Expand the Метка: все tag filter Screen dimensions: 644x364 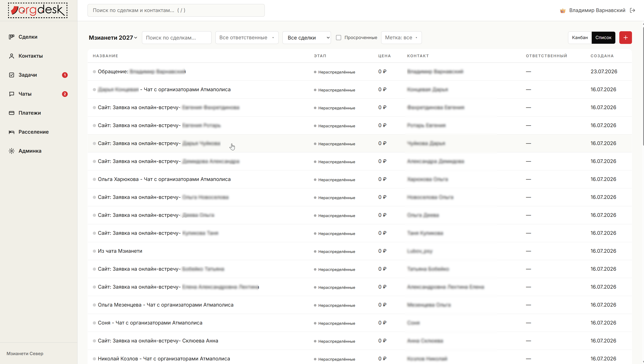[401, 38]
